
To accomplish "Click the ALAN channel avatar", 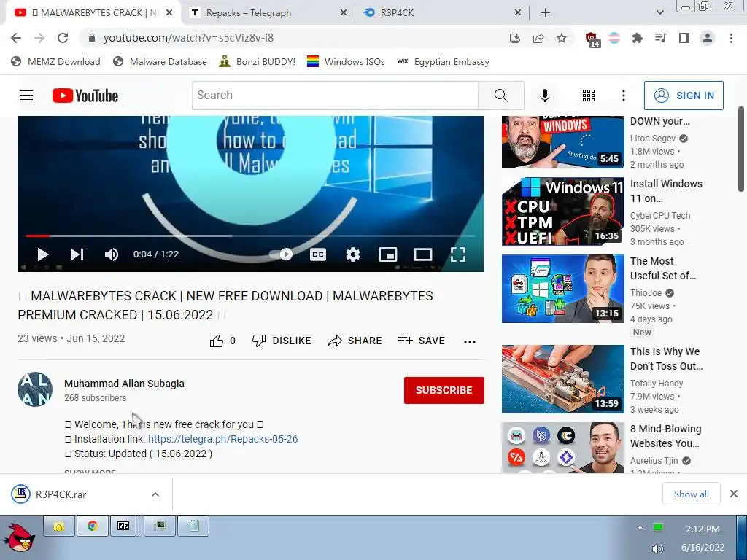I will [x=35, y=389].
